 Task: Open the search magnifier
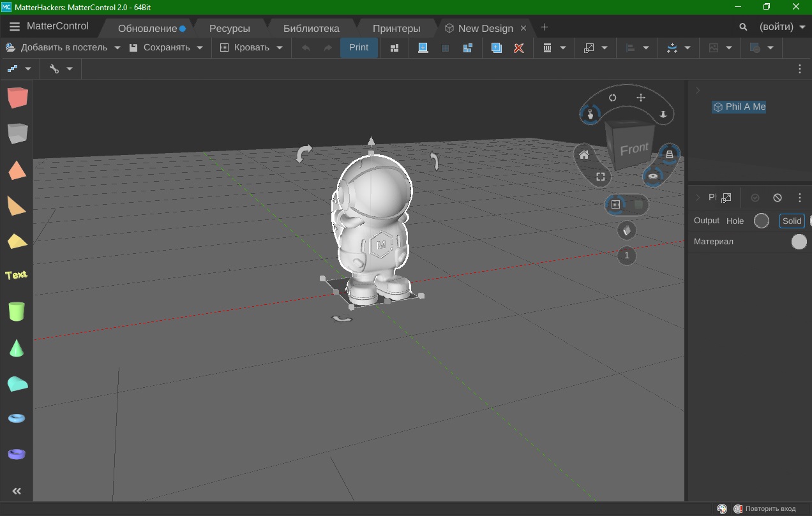tap(743, 27)
